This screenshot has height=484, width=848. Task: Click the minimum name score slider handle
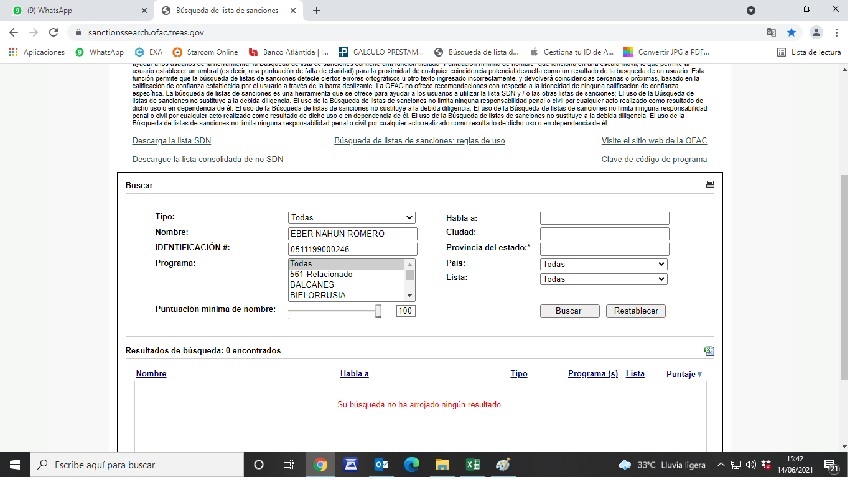point(378,311)
